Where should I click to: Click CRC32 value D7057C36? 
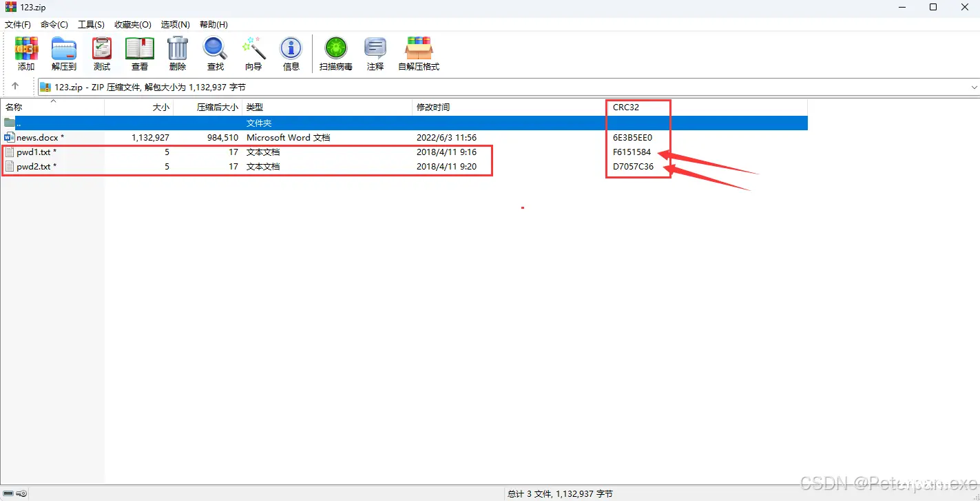(x=633, y=166)
